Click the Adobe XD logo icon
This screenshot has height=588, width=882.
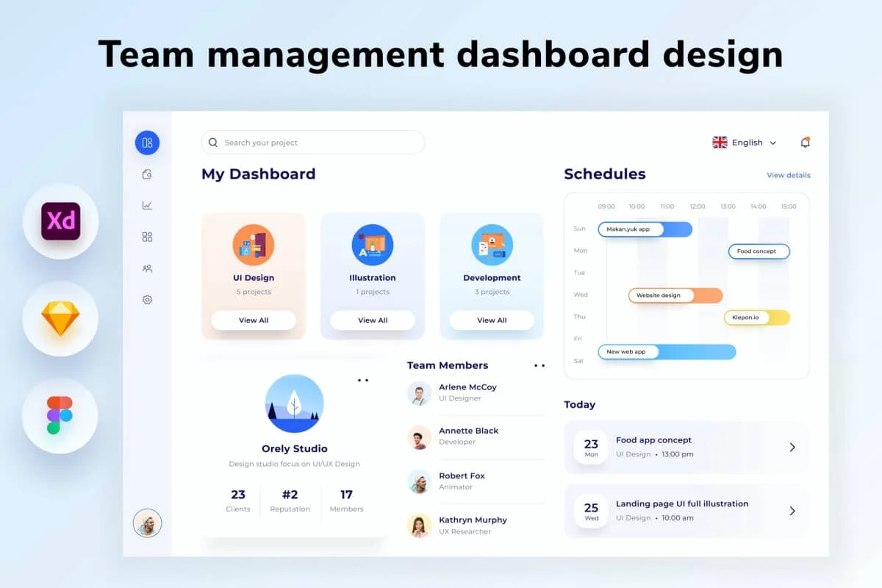(x=60, y=221)
